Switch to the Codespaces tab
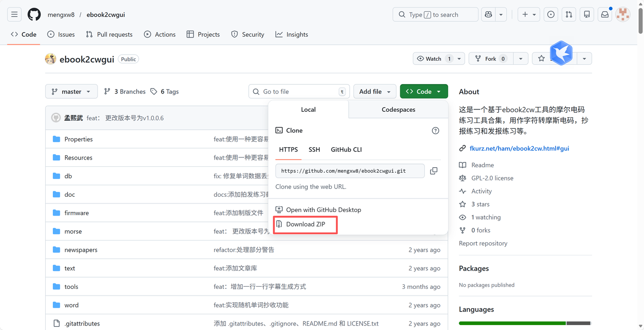644x330 pixels. (398, 110)
